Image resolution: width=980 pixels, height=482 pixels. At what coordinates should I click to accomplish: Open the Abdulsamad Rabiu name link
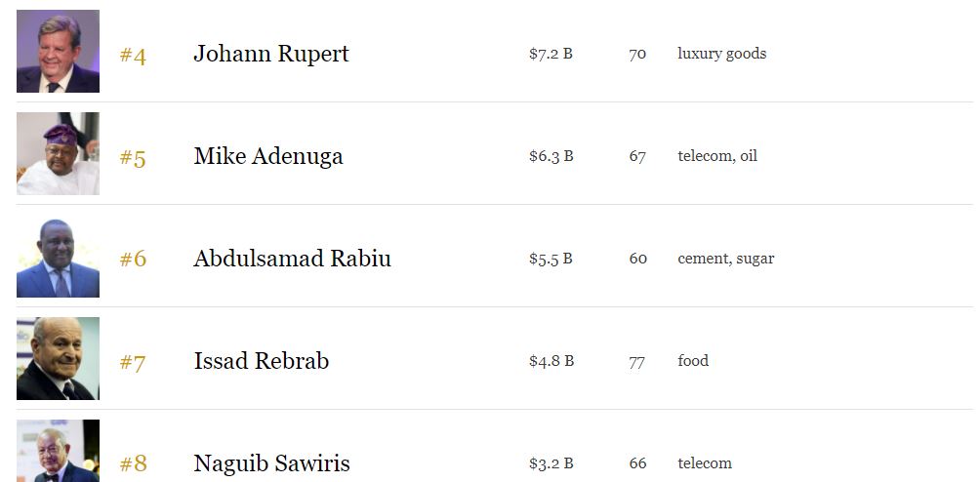pyautogui.click(x=292, y=259)
